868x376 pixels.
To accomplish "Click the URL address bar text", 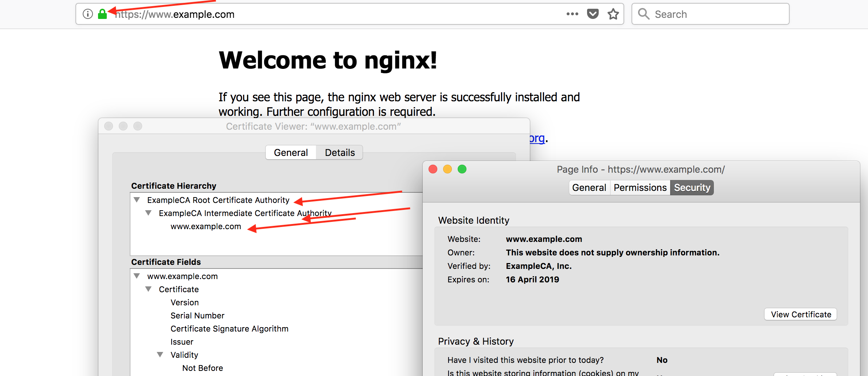I will click(x=175, y=14).
